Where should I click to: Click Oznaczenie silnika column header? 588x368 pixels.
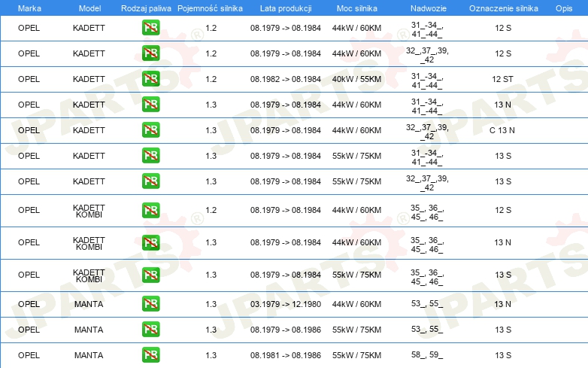click(504, 8)
